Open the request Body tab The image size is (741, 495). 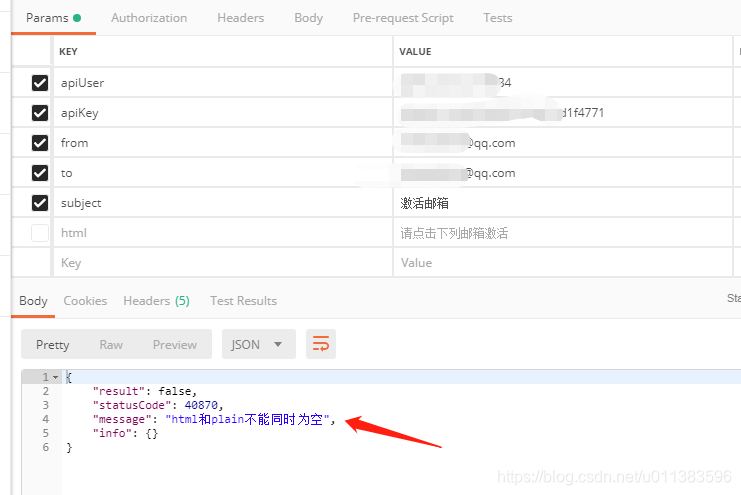coord(308,18)
